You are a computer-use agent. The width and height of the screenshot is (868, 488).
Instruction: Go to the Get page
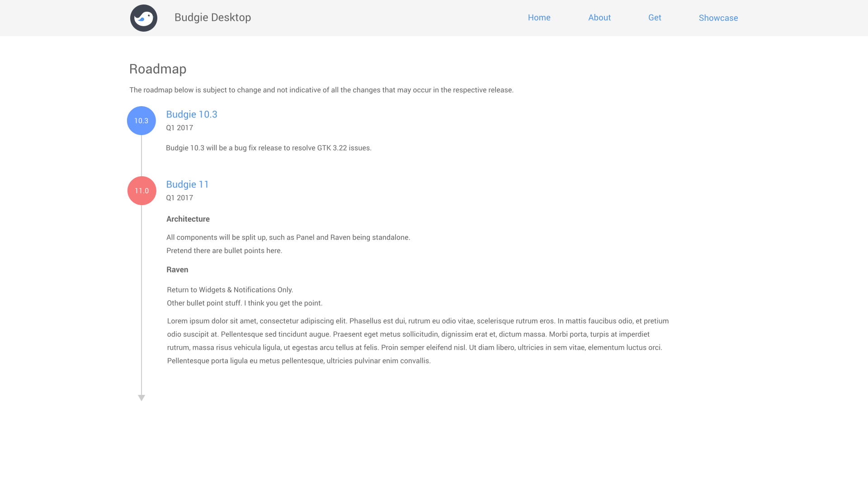655,18
